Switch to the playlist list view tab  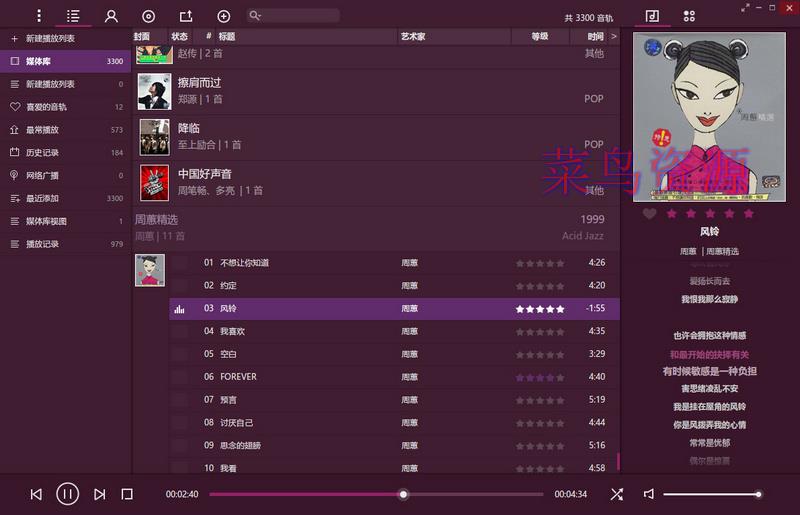[x=73, y=16]
